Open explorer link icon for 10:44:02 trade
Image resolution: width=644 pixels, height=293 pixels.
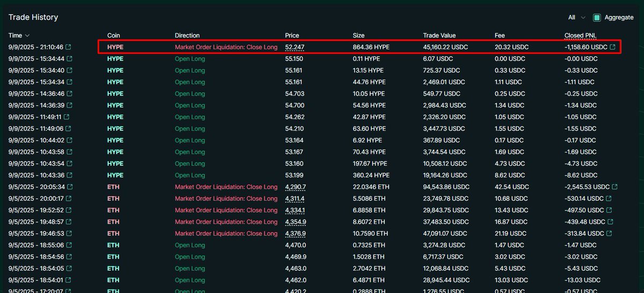tap(69, 141)
